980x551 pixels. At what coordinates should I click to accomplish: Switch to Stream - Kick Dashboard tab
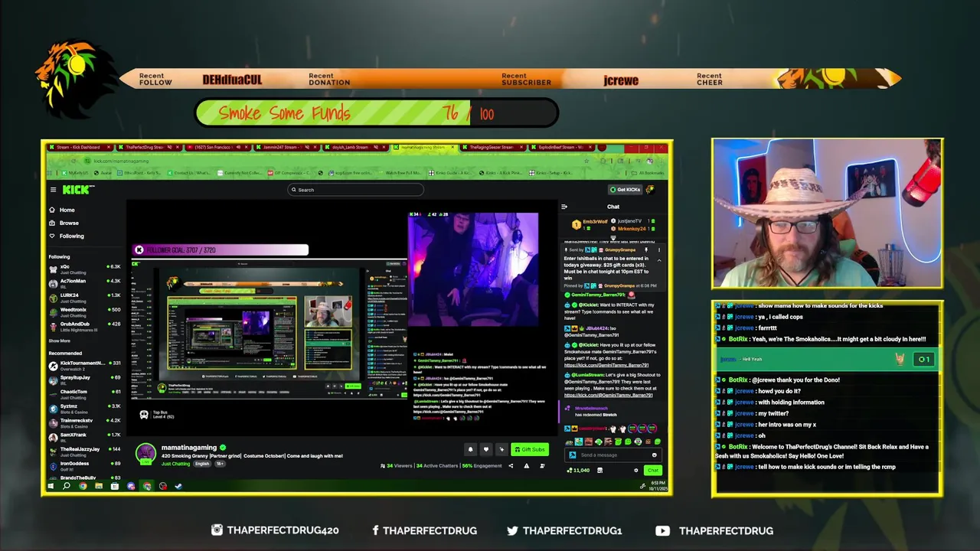pos(79,147)
